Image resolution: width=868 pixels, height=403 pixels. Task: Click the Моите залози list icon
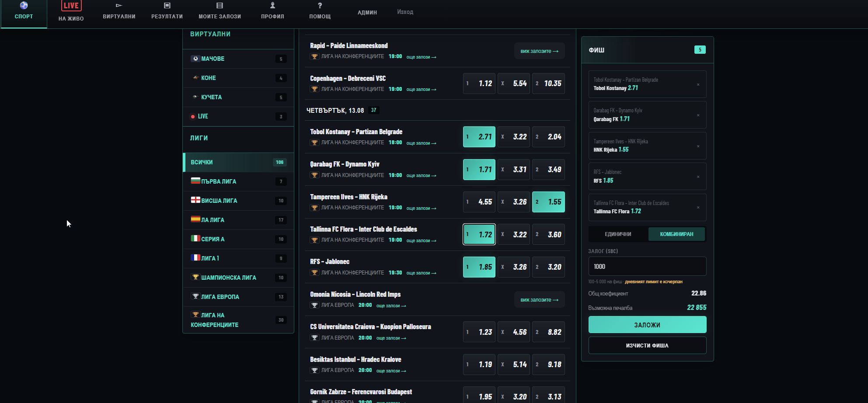coord(220,5)
